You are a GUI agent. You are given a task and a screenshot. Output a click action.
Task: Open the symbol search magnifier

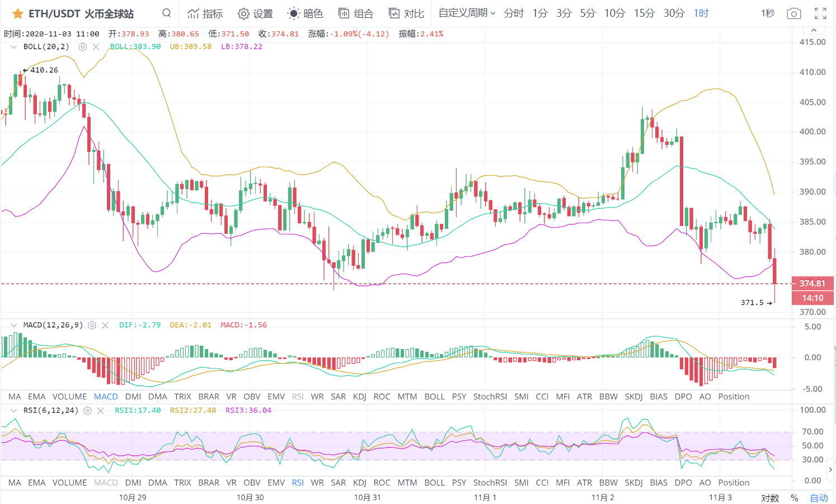pos(166,13)
